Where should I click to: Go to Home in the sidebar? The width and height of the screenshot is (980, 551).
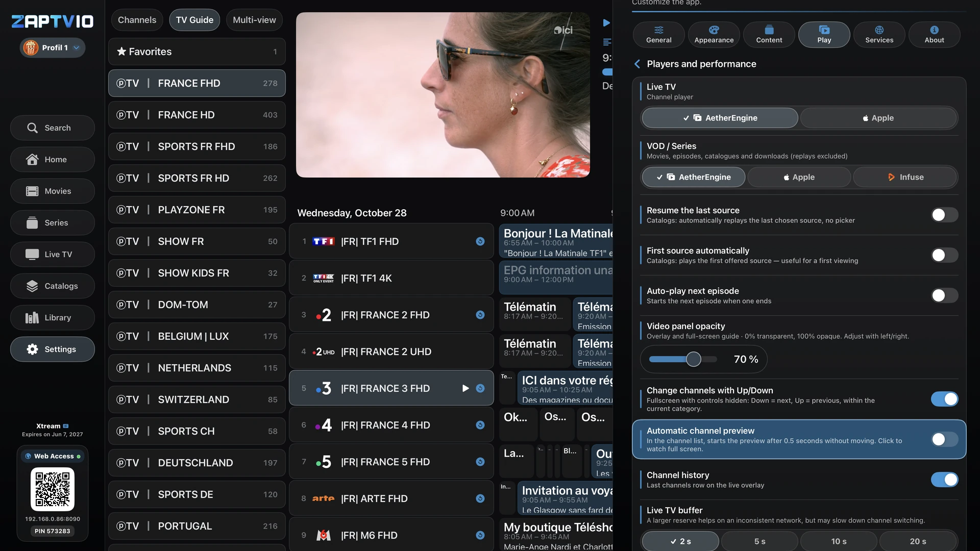pos(53,160)
